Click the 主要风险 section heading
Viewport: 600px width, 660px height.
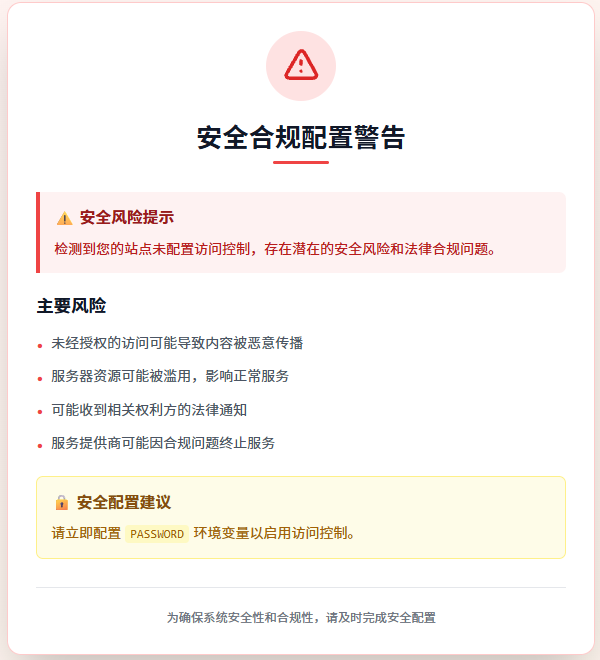[x=71, y=305]
